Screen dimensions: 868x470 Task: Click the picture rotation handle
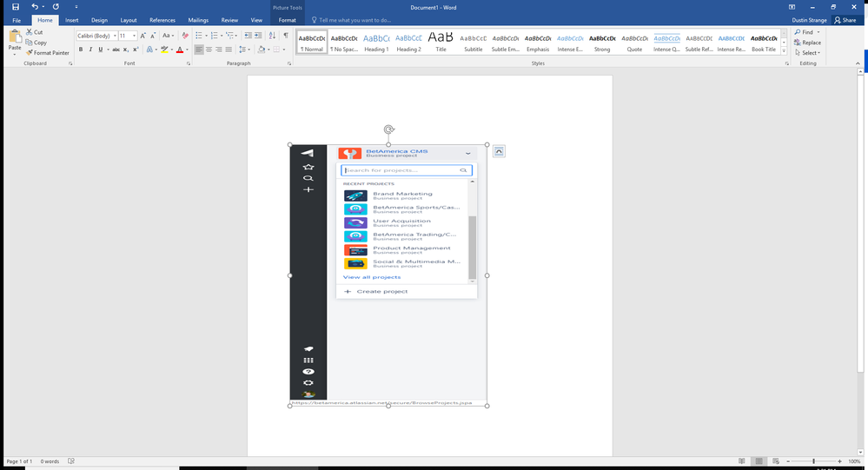click(x=388, y=129)
